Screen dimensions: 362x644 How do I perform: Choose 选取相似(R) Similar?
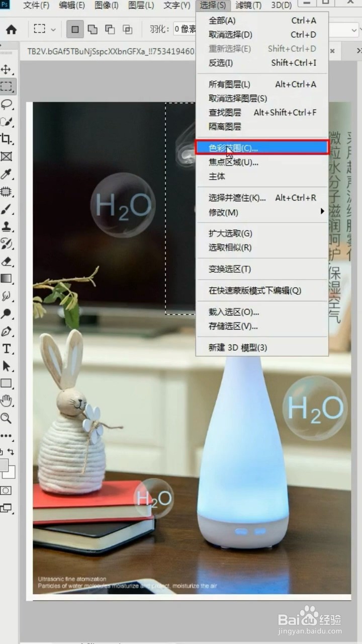click(262, 248)
